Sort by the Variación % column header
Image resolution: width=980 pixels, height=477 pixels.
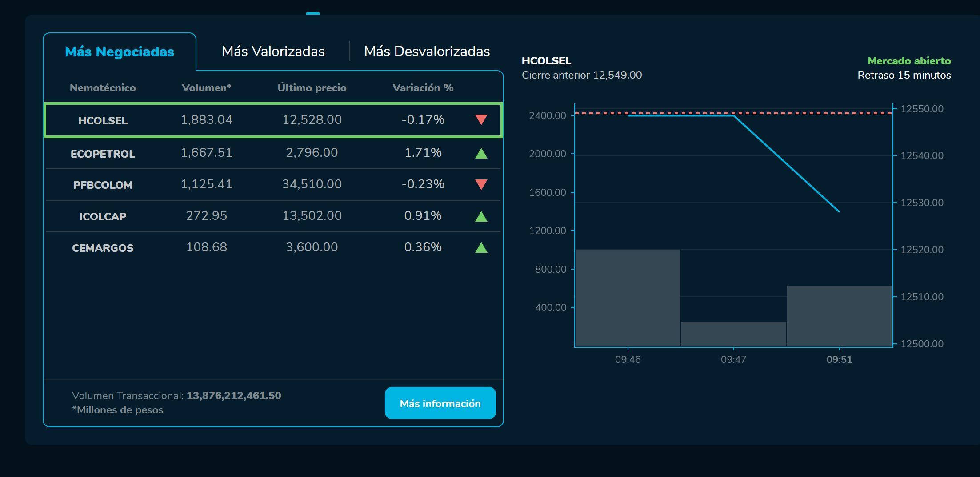click(423, 87)
